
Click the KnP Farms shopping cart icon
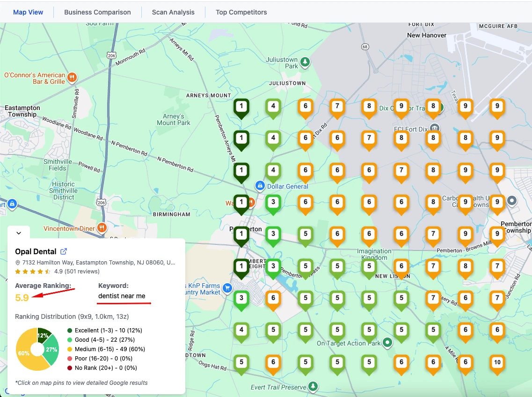tap(227, 287)
